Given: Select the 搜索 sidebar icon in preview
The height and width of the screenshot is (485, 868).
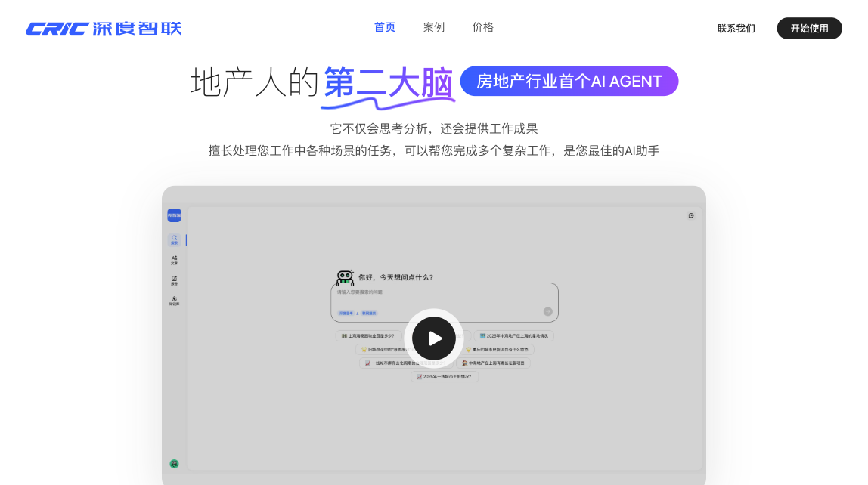Looking at the screenshot, I should (x=174, y=239).
